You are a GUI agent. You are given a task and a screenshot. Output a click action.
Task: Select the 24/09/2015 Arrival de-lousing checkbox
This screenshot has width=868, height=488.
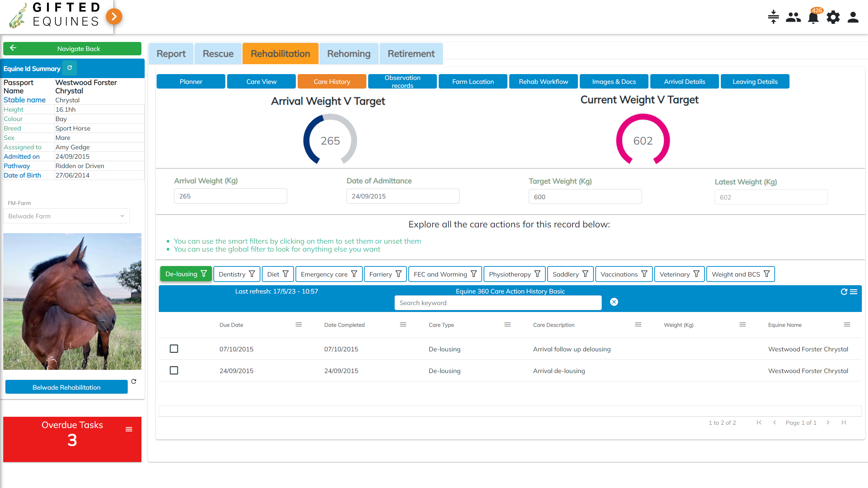pos(174,371)
